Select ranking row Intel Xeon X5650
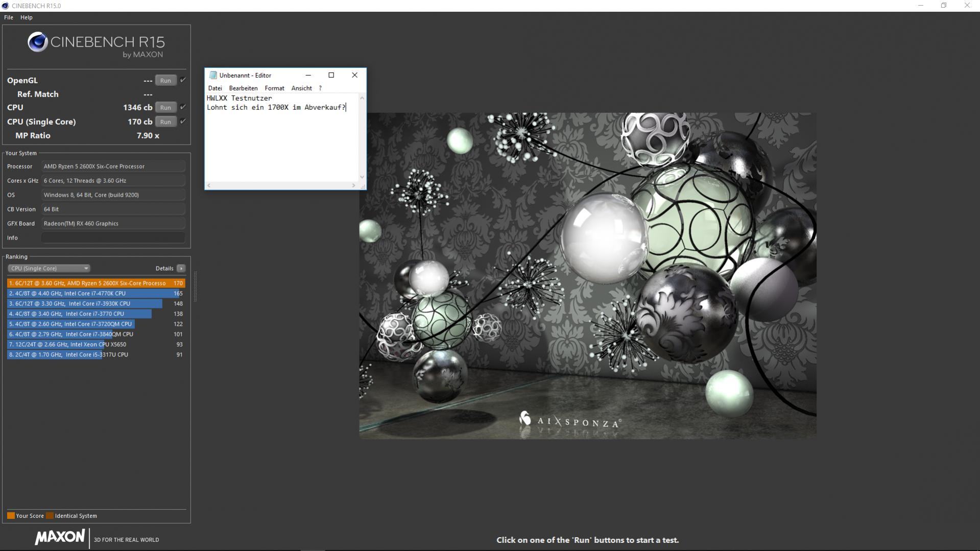The image size is (980, 551). pyautogui.click(x=96, y=344)
